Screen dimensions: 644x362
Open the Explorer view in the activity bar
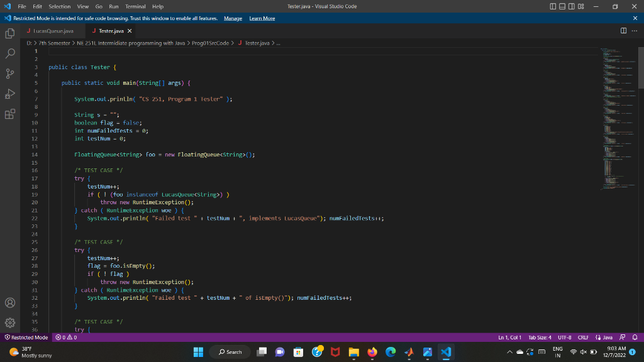(10, 33)
